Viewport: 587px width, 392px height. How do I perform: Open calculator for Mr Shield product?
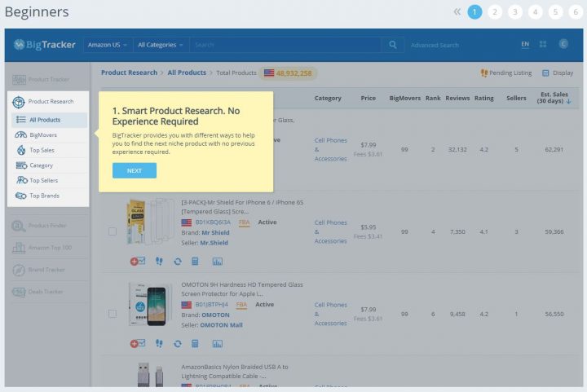tap(195, 261)
